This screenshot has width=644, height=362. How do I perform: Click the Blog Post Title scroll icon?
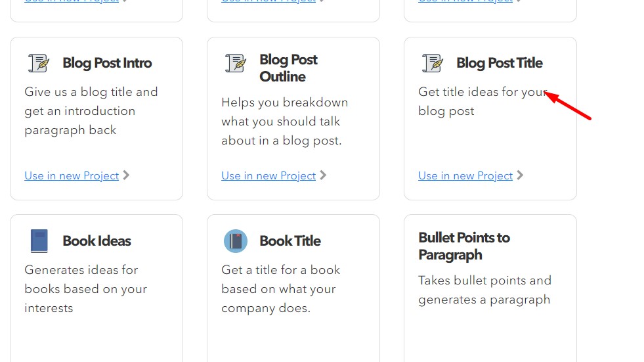click(x=433, y=63)
